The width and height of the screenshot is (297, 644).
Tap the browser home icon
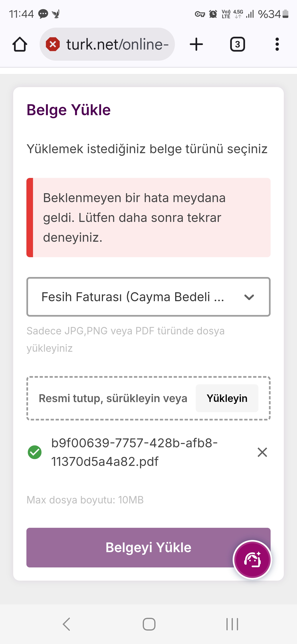(20, 45)
